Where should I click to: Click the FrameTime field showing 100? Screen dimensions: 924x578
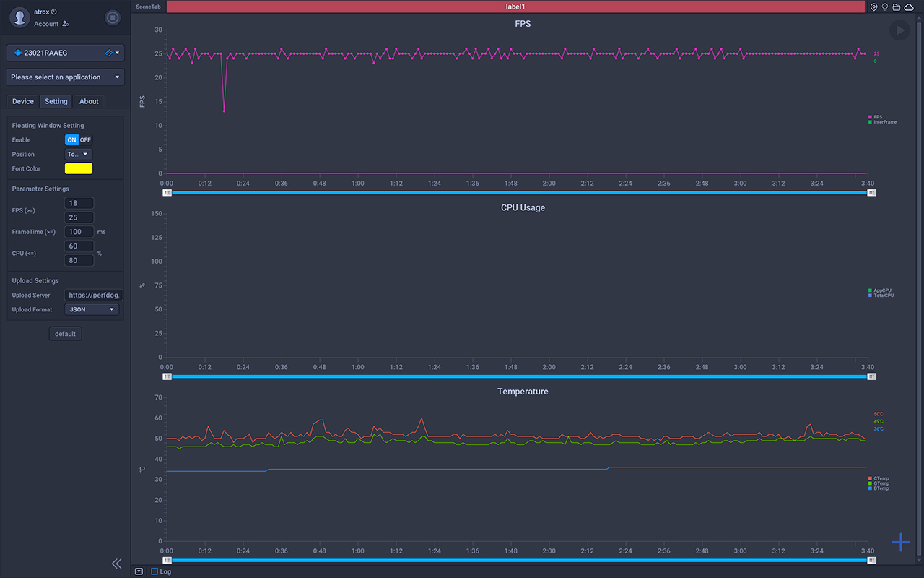point(79,232)
